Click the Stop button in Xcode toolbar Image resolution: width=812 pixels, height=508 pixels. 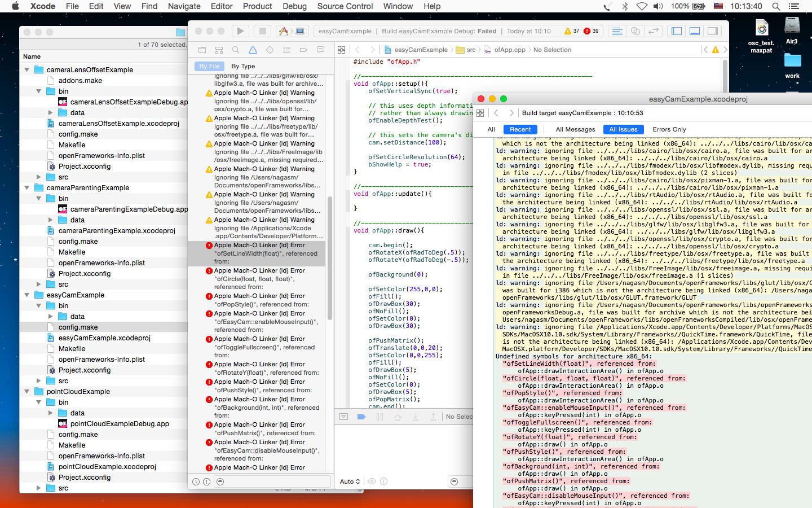[x=262, y=31]
